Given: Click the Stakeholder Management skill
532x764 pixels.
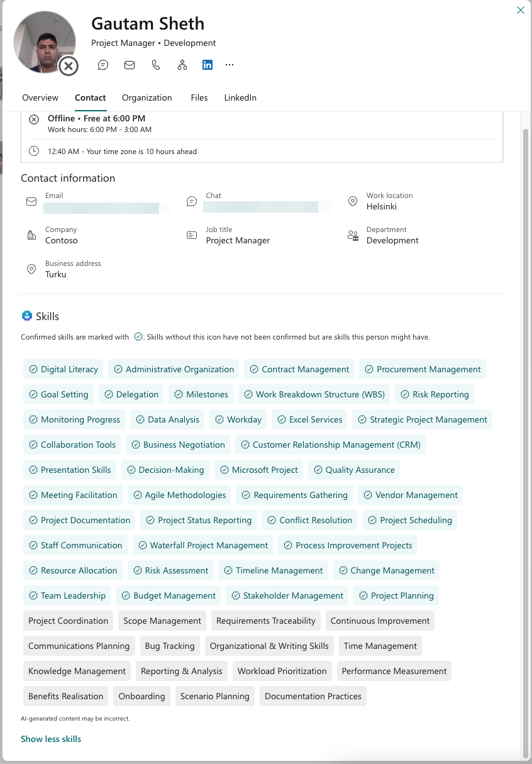Looking at the screenshot, I should (x=287, y=595).
